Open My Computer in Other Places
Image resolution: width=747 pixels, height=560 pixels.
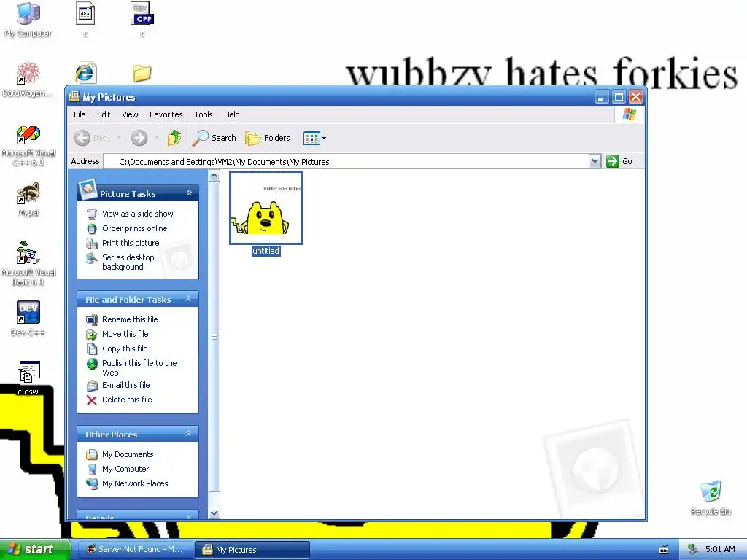(x=125, y=469)
